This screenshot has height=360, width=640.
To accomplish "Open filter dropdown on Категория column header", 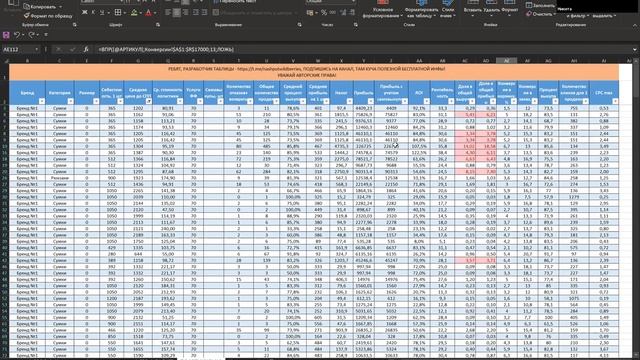I will click(x=70, y=101).
